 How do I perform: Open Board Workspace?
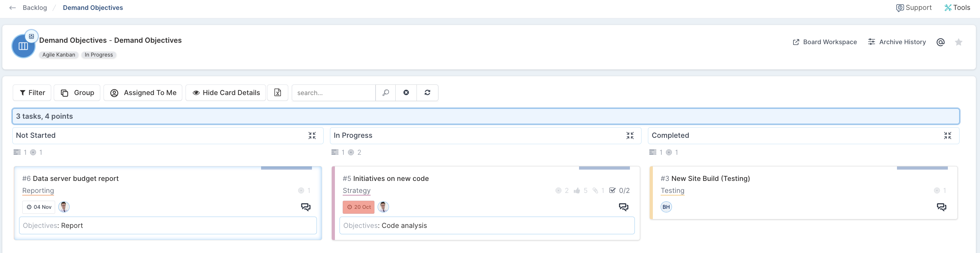pos(825,42)
